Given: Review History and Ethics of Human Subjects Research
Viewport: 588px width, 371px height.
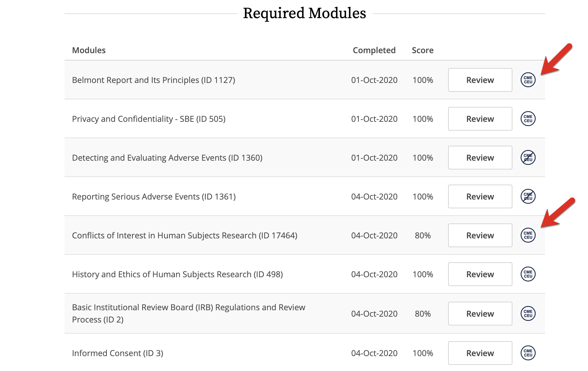Looking at the screenshot, I should coord(480,274).
